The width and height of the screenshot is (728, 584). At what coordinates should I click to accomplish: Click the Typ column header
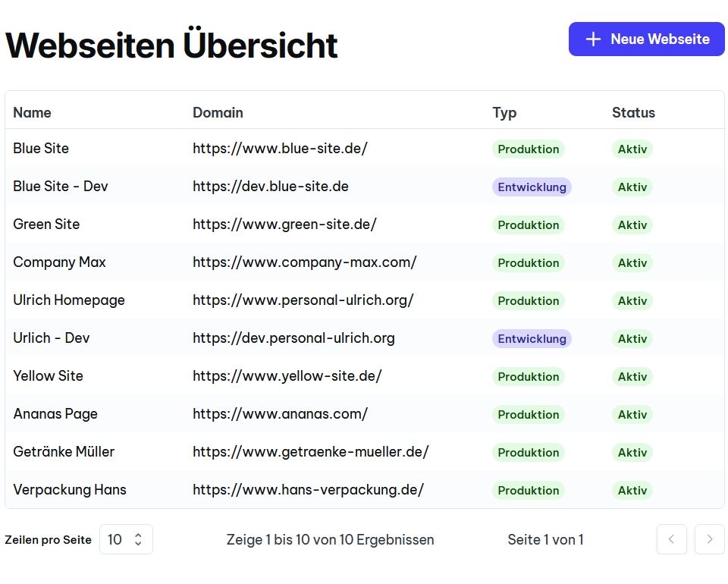click(504, 112)
